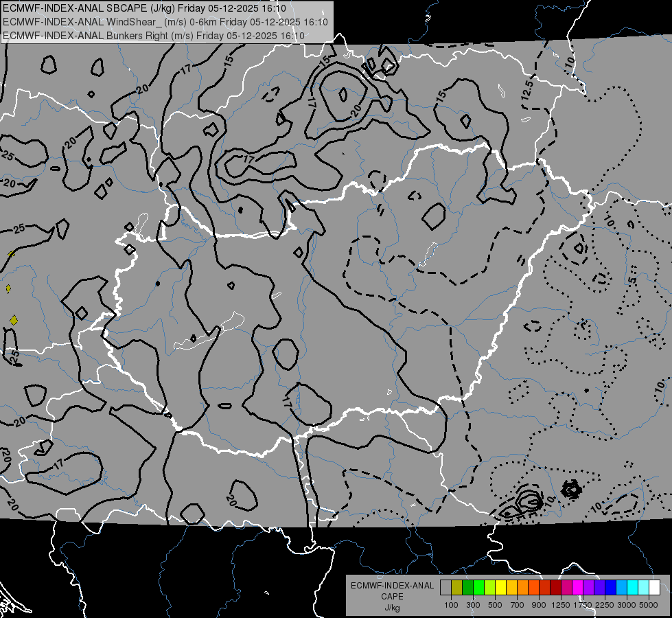Screen dimensions: 672x618
Task: Click the dark red swatch before 1250
Action: 555,588
